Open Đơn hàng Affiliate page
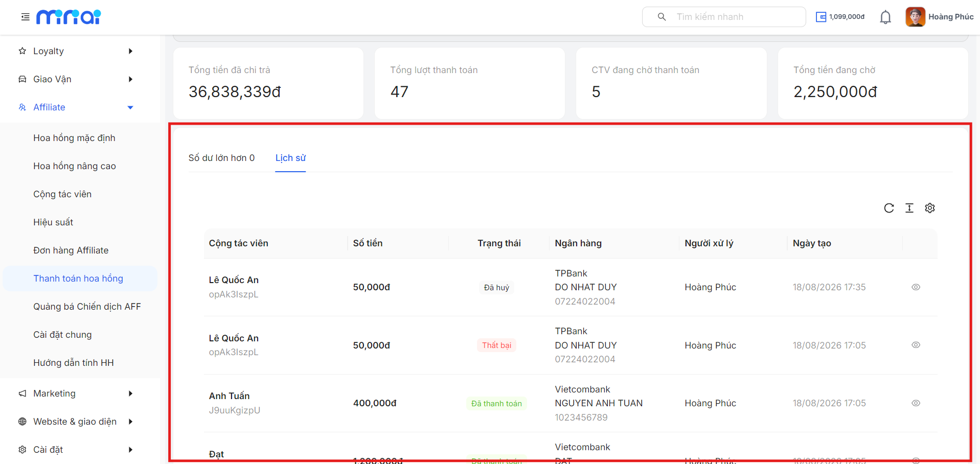 coord(71,250)
